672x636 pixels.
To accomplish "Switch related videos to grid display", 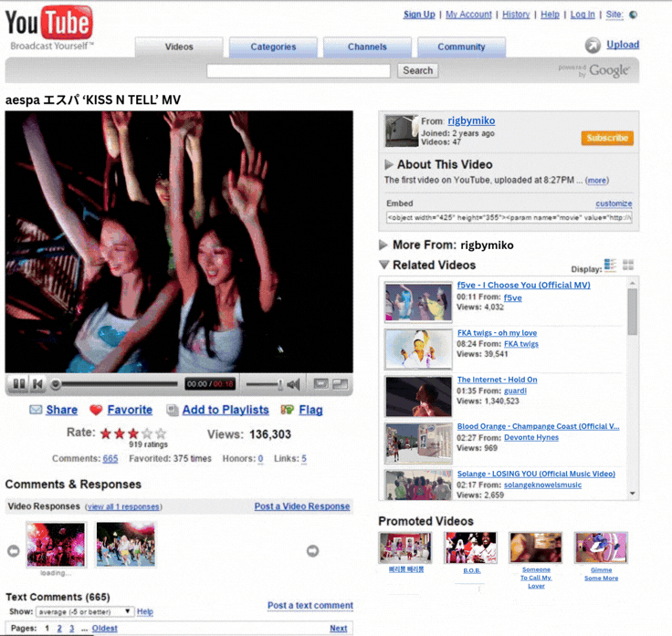I will click(628, 266).
